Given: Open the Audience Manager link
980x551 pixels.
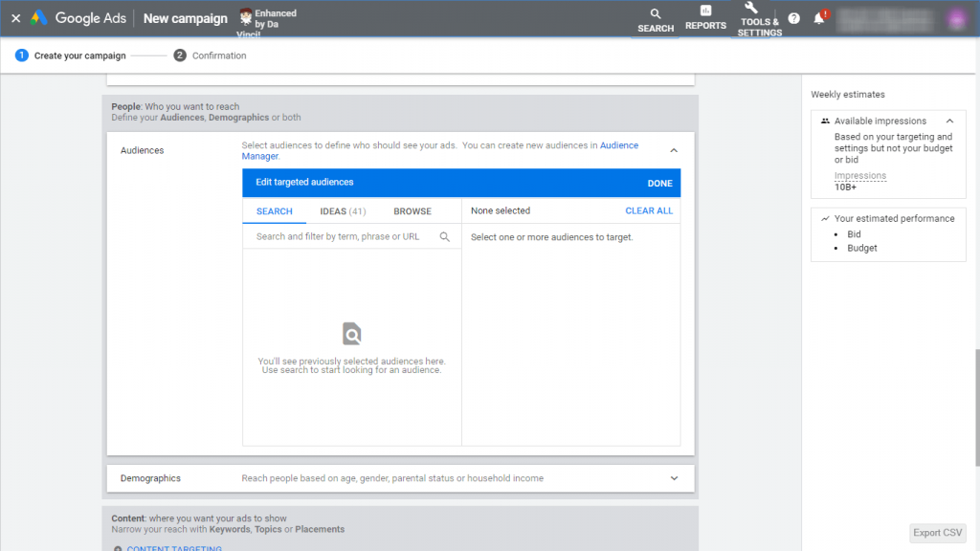Looking at the screenshot, I should click(x=440, y=150).
